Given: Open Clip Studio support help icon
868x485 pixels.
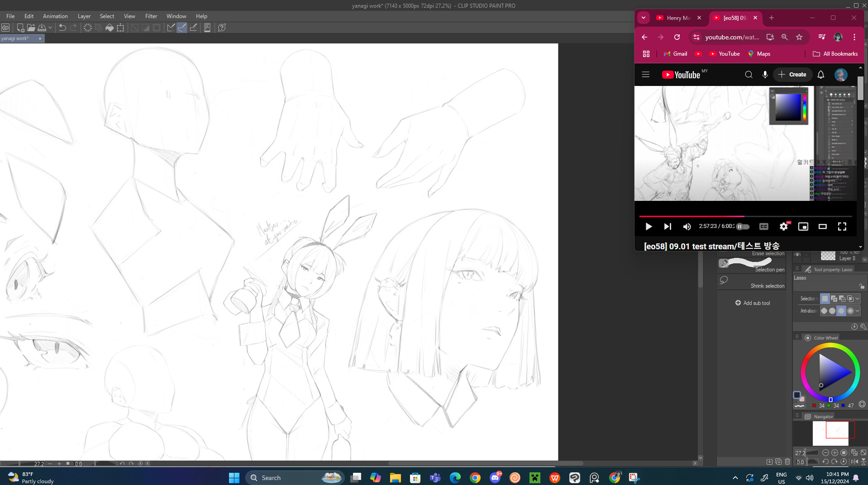Looking at the screenshot, I should coord(222,28).
